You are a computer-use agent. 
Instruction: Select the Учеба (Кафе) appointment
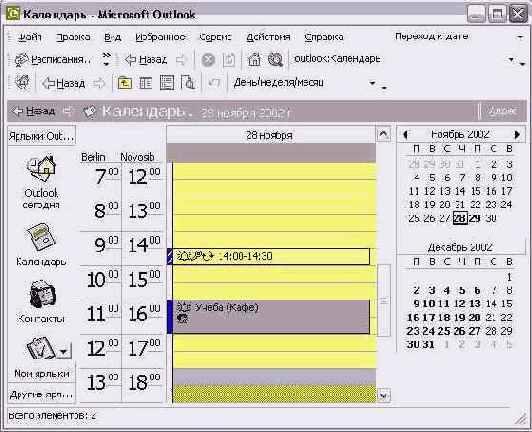pyautogui.click(x=270, y=317)
